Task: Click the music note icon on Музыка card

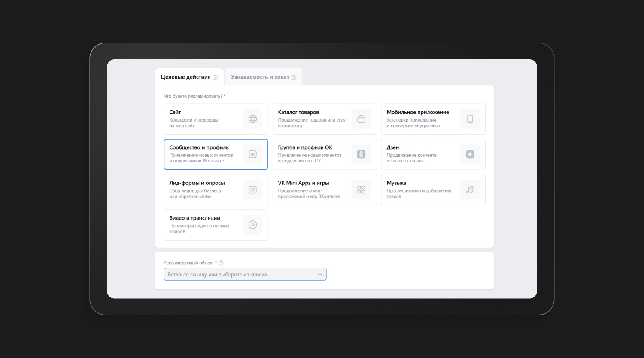Action: click(470, 190)
